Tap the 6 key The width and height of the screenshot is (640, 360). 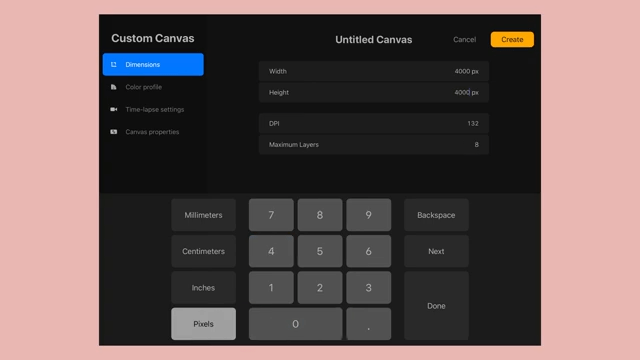[369, 251]
